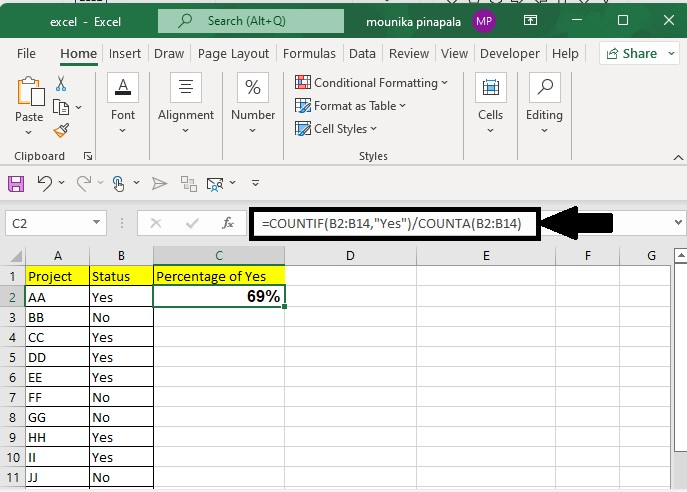Switch to the Data tab
687x492 pixels.
pos(362,53)
